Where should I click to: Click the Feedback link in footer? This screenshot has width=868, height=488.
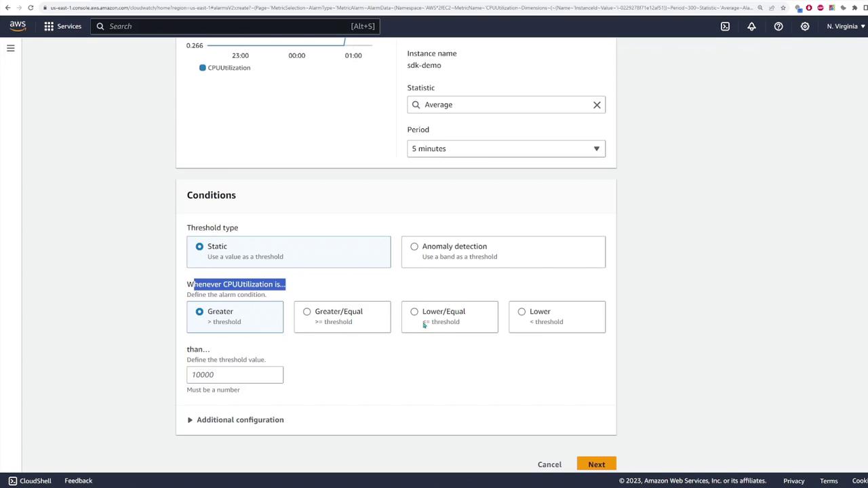click(79, 481)
